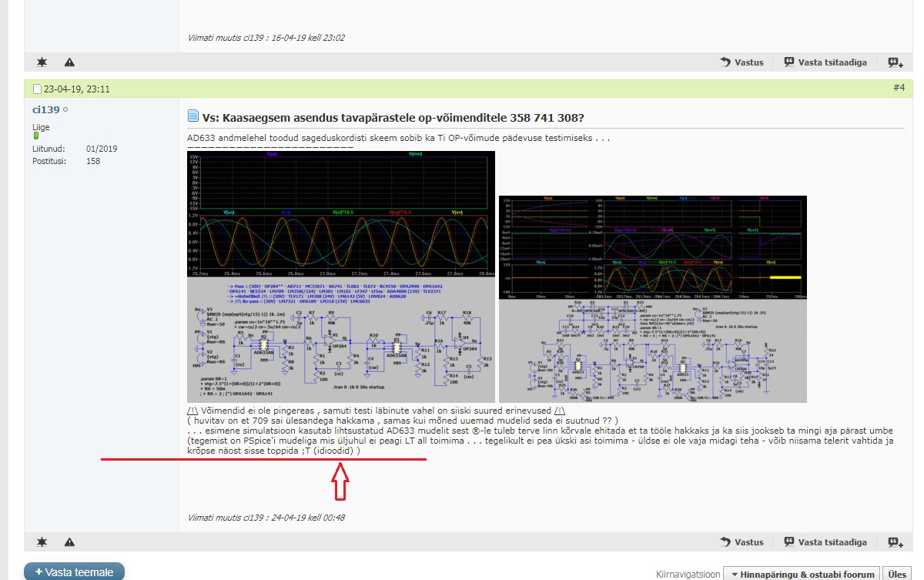Click the page icon next to date 23-04-19

pyautogui.click(x=37, y=89)
